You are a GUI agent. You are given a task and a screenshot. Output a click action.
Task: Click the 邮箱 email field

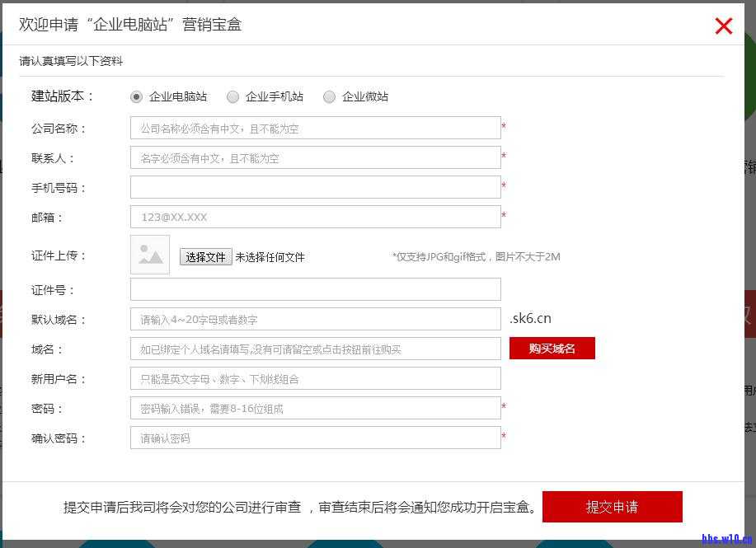[315, 218]
